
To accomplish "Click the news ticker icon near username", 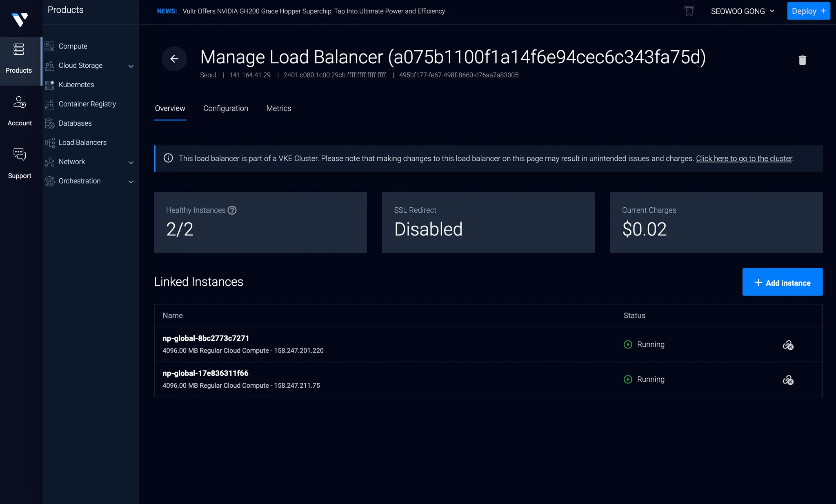I will pos(689,11).
